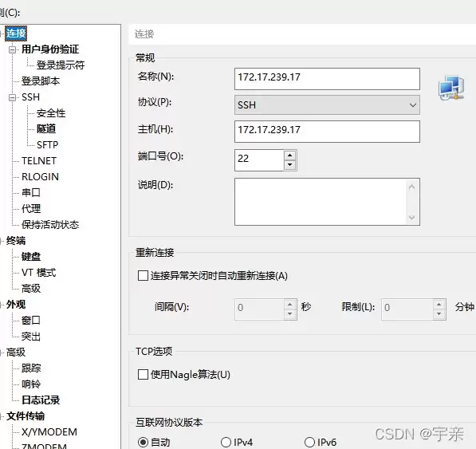The width and height of the screenshot is (476, 449).
Task: Open 响铃 settings
Action: point(31,384)
